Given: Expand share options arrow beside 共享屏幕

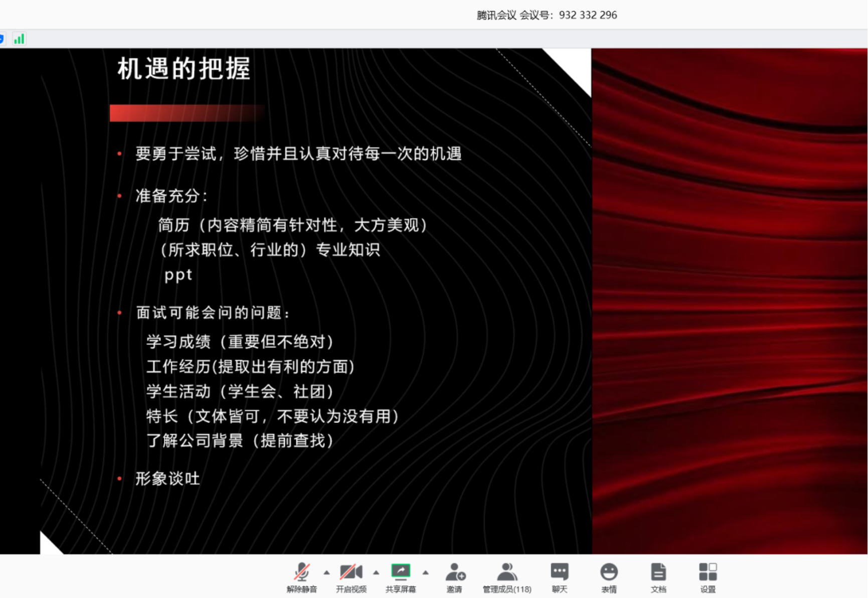Looking at the screenshot, I should tap(425, 572).
